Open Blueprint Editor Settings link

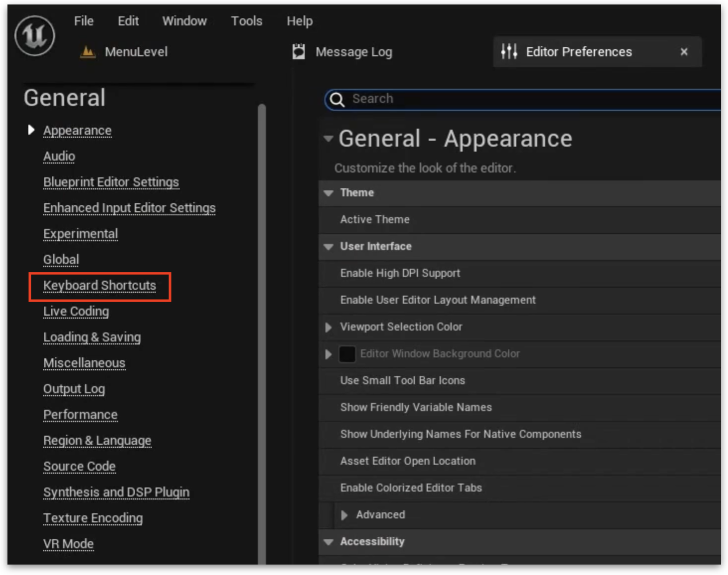pos(111,182)
